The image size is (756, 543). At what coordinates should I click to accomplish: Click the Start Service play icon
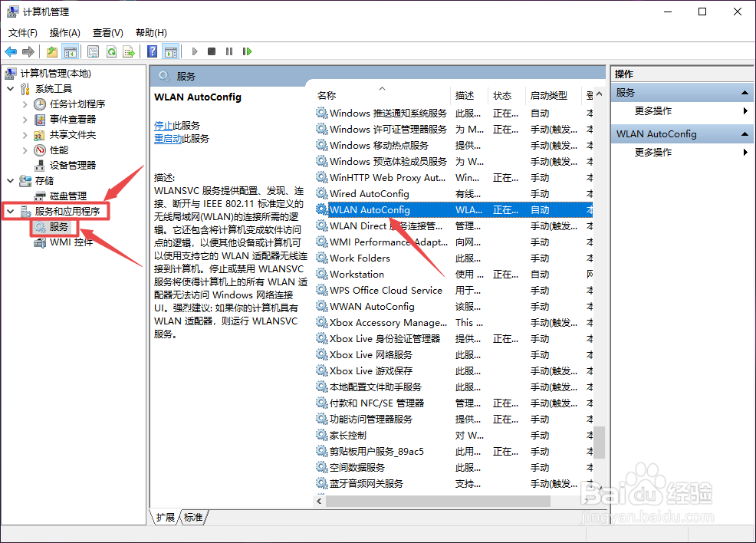(195, 51)
